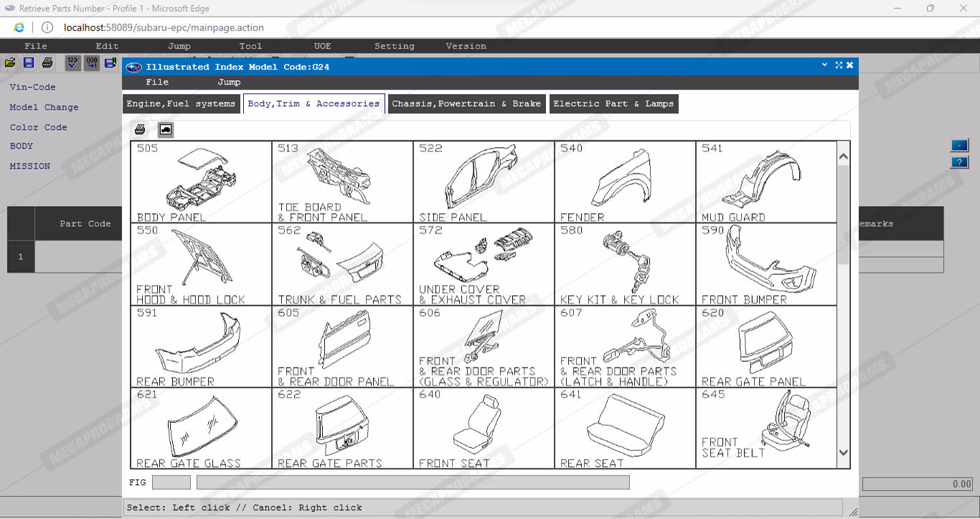Click the FIG number input field
Image resolution: width=980 pixels, height=519 pixels.
(171, 482)
